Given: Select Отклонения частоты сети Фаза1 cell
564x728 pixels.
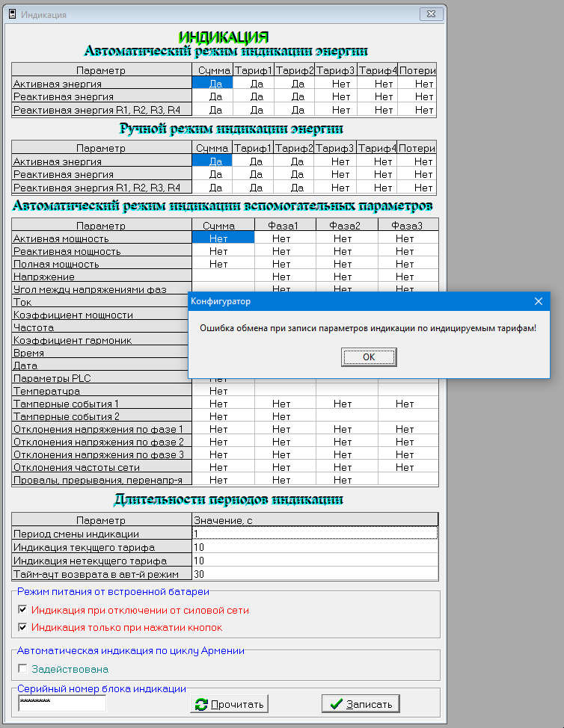Looking at the screenshot, I should [x=285, y=467].
